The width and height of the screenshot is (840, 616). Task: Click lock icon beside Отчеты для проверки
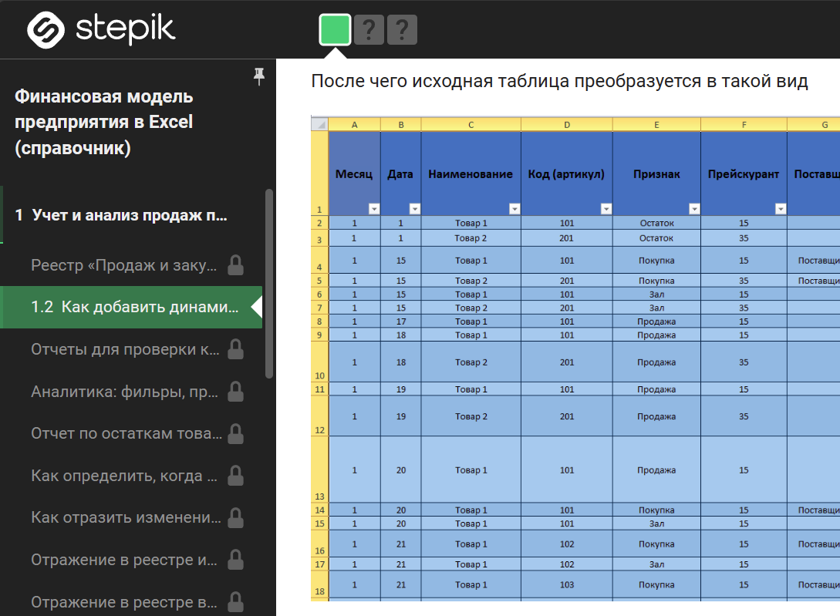point(236,349)
